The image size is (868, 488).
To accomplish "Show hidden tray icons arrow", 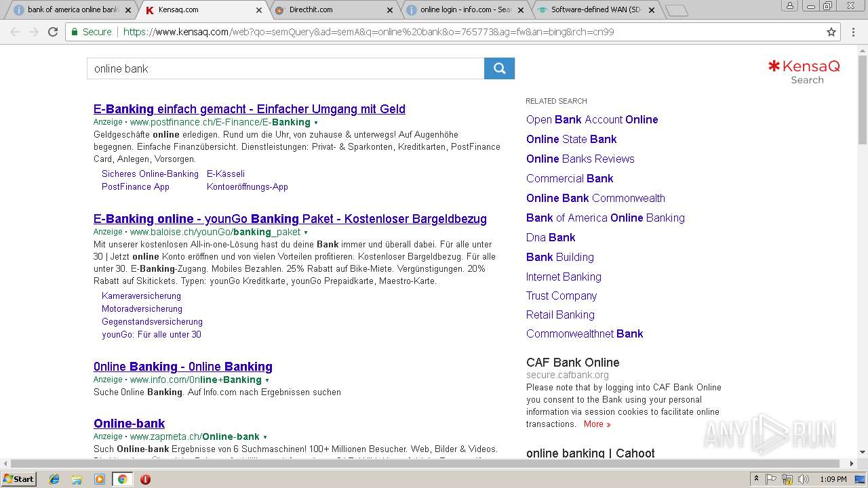I will tap(756, 479).
